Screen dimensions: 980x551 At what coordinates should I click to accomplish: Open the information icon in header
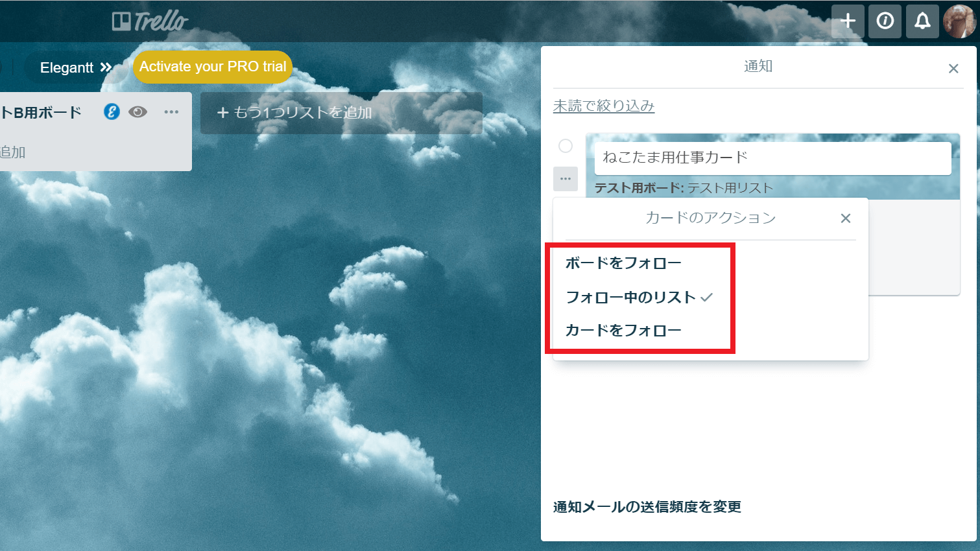[x=885, y=21]
